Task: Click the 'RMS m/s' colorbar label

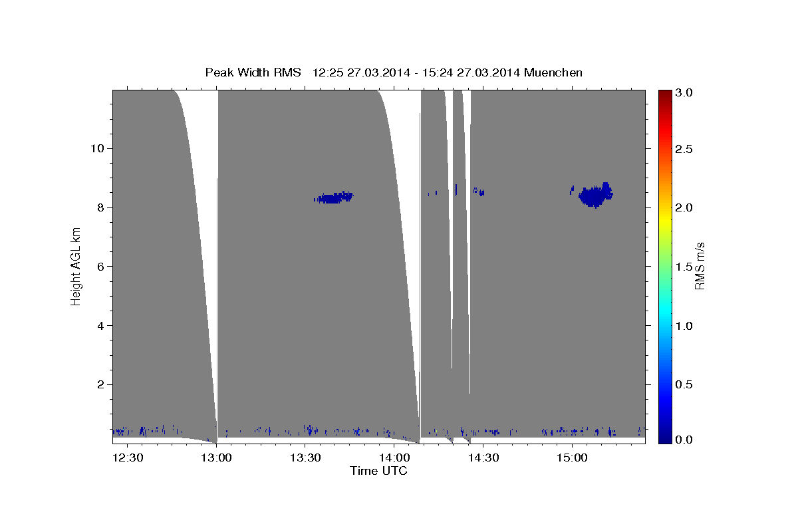Action: pos(700,267)
